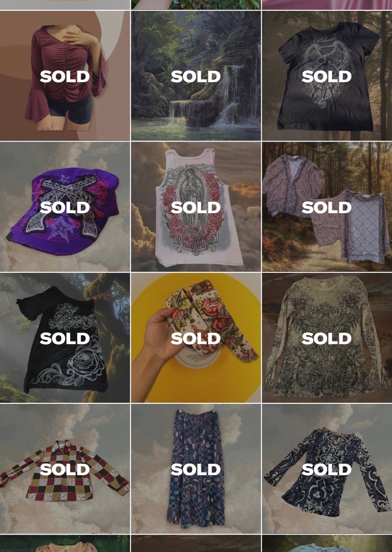
Task: Open the purple crossed-pistols cap listing
Action: coord(65,206)
